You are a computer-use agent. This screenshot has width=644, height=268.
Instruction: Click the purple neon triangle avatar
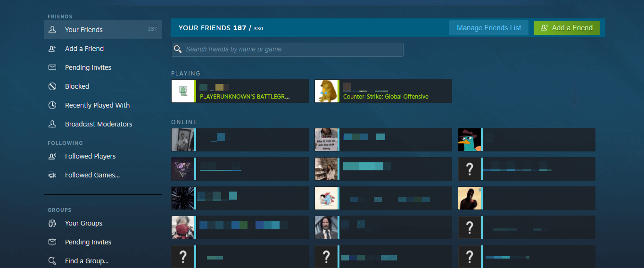pos(183,169)
